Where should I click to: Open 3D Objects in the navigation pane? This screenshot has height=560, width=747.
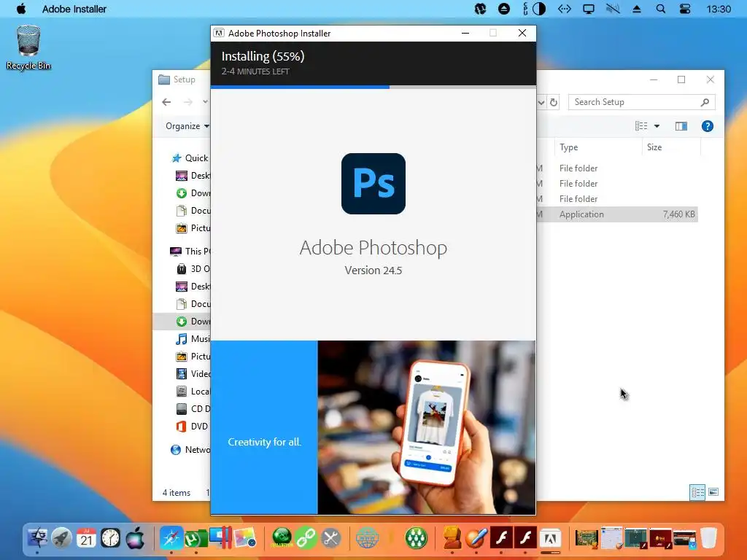[193, 268]
